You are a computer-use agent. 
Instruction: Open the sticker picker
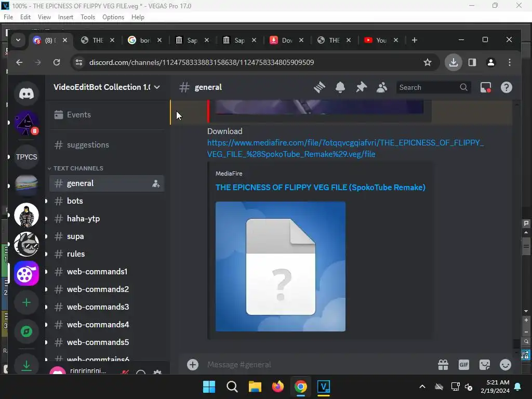(485, 365)
